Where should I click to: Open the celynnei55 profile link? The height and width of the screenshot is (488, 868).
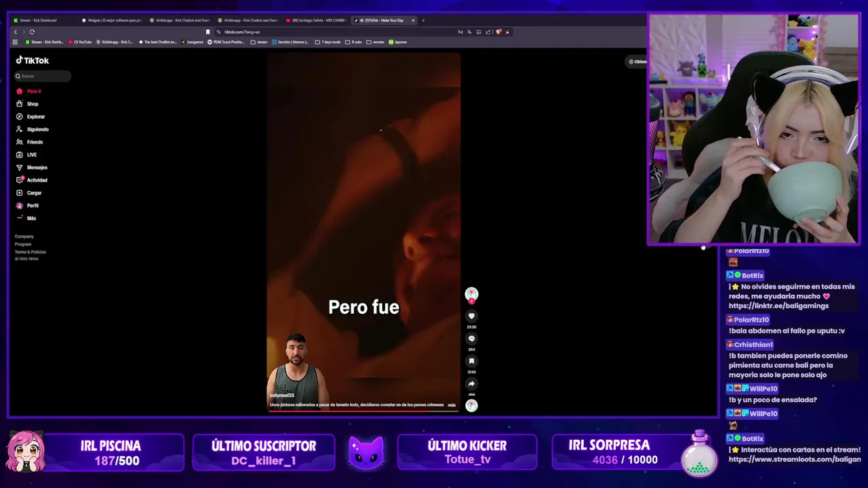point(282,395)
